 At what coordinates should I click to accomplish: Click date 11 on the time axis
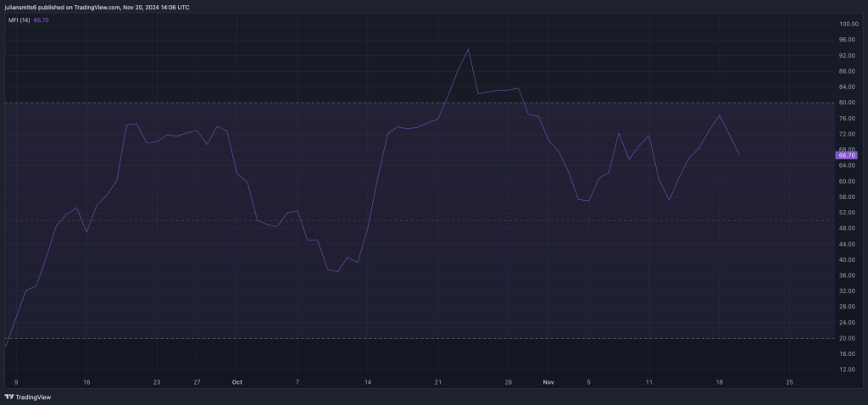coord(648,382)
